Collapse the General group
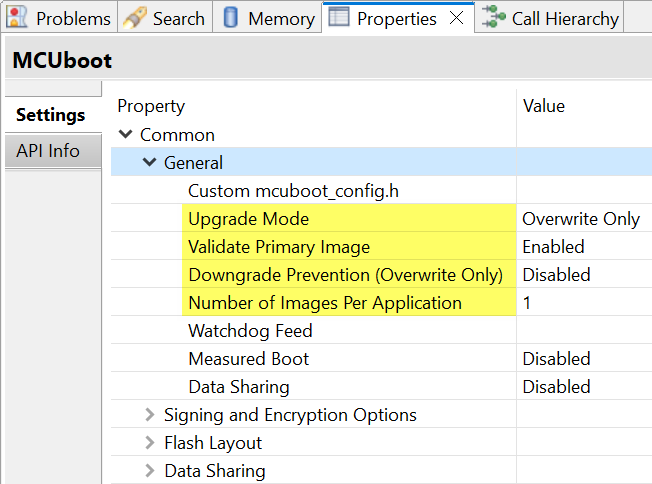The width and height of the screenshot is (652, 484). tap(149, 162)
